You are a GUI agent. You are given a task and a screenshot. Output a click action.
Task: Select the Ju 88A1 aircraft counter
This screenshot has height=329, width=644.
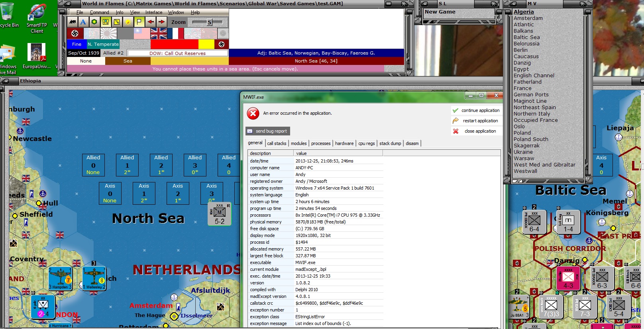(x=519, y=307)
